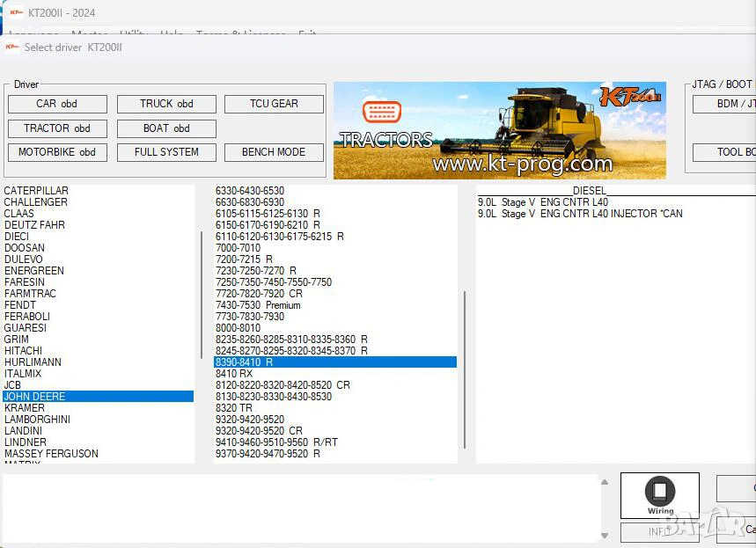Click the TRACTOR obd button

(57, 128)
